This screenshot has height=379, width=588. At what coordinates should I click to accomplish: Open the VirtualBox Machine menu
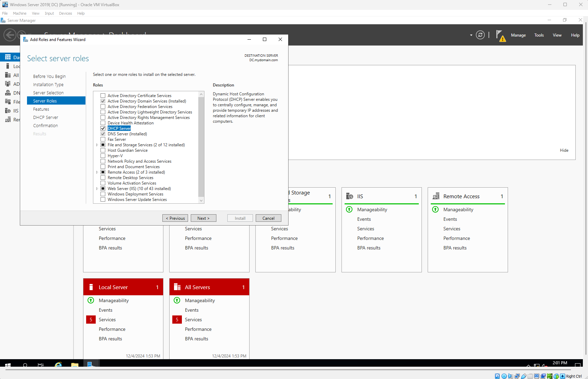coord(19,13)
